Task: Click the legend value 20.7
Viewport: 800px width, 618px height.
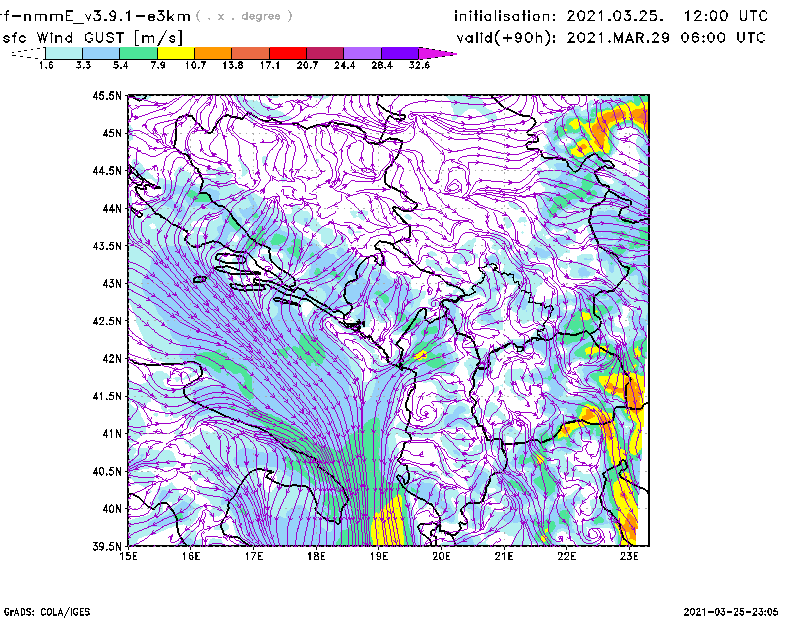Action: [307, 65]
